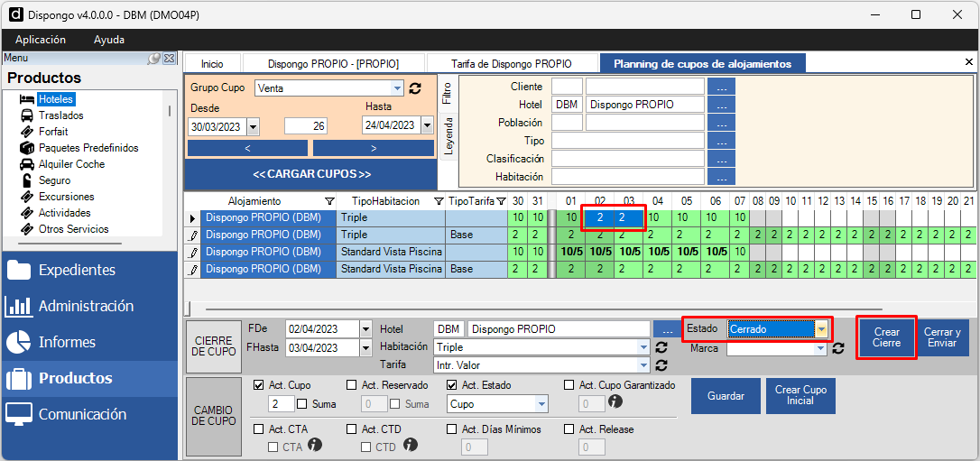Switch to Tarifa de Dispongo PROPIO tab

[x=512, y=64]
